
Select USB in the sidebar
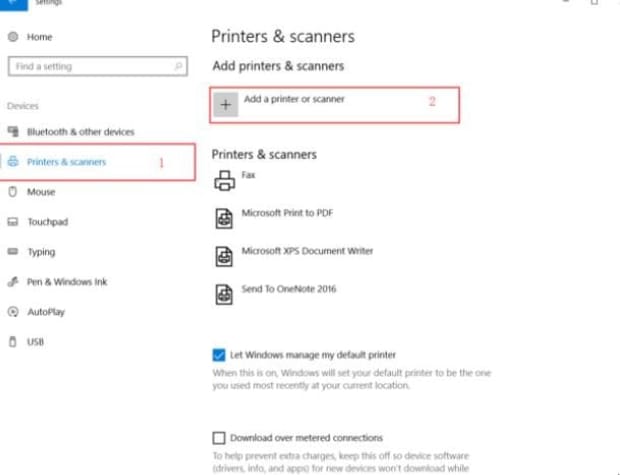[x=35, y=342]
